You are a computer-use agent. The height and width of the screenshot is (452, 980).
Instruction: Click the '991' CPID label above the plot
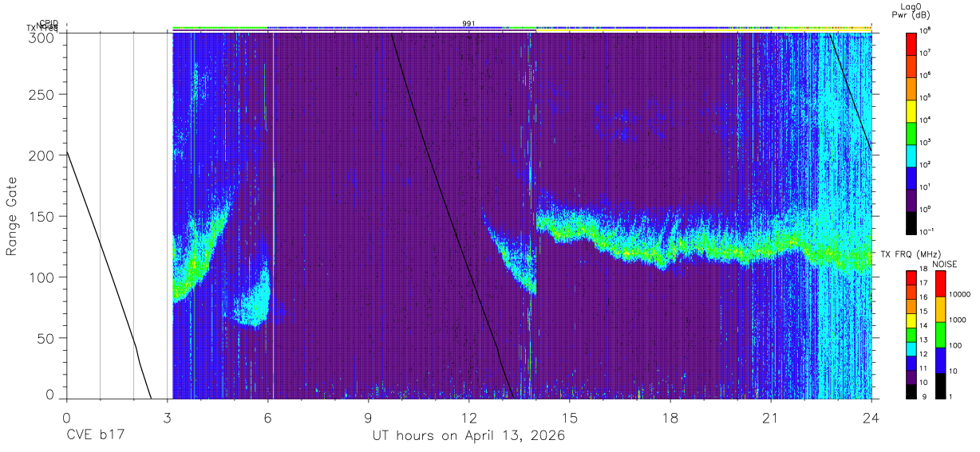[x=469, y=24]
